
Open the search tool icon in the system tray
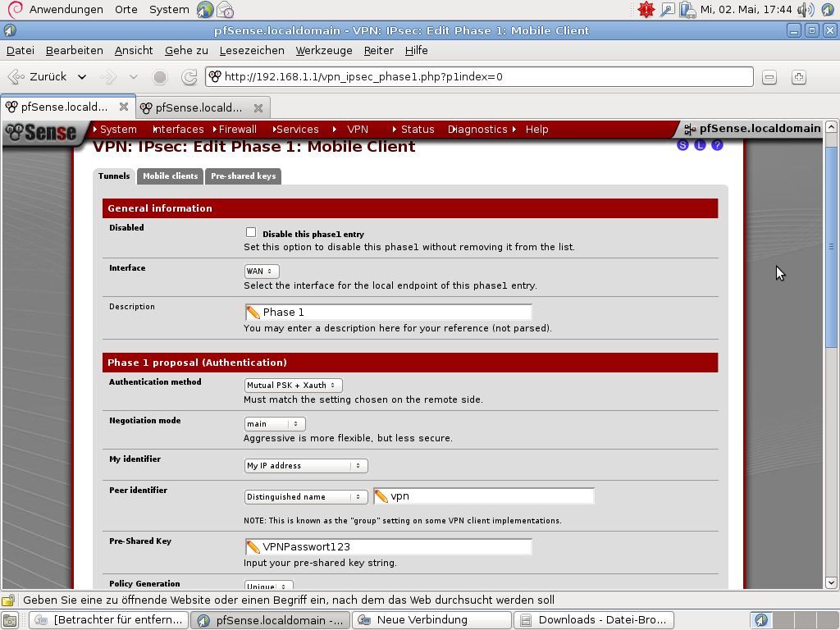(667, 10)
